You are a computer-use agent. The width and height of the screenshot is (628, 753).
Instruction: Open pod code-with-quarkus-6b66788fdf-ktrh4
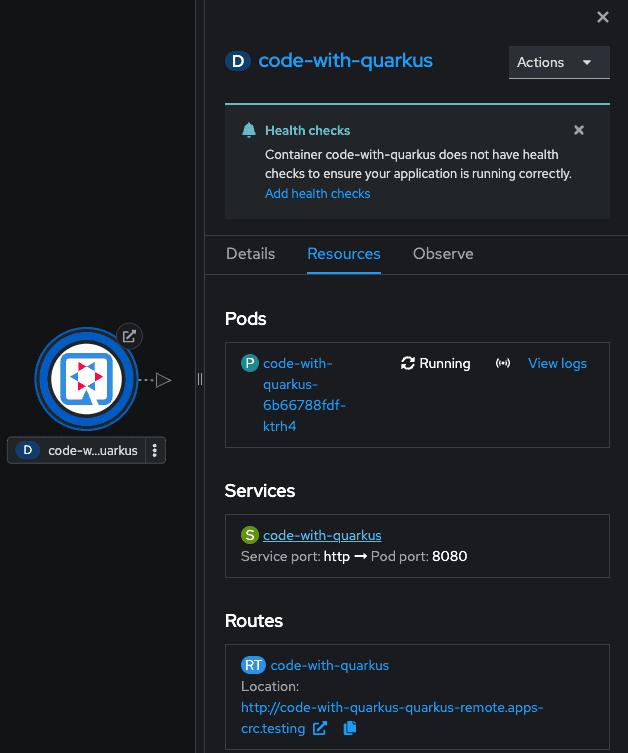[304, 395]
